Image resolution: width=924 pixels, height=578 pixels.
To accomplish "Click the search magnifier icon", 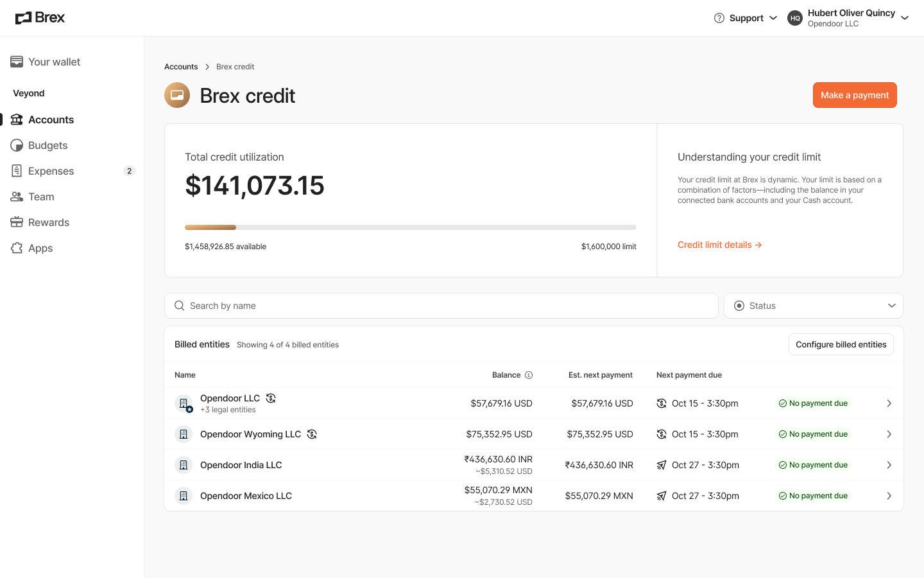I will tap(180, 306).
